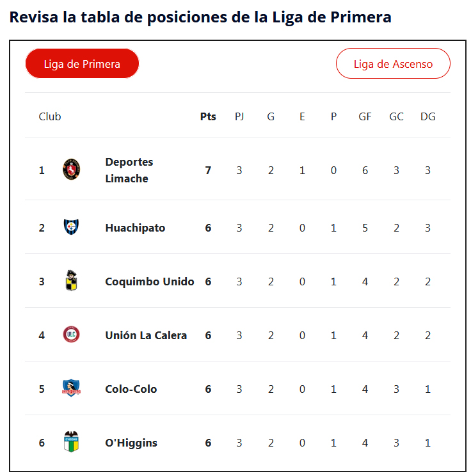Click the Unión La Calera club crest
471x476 pixels.
coord(72,335)
